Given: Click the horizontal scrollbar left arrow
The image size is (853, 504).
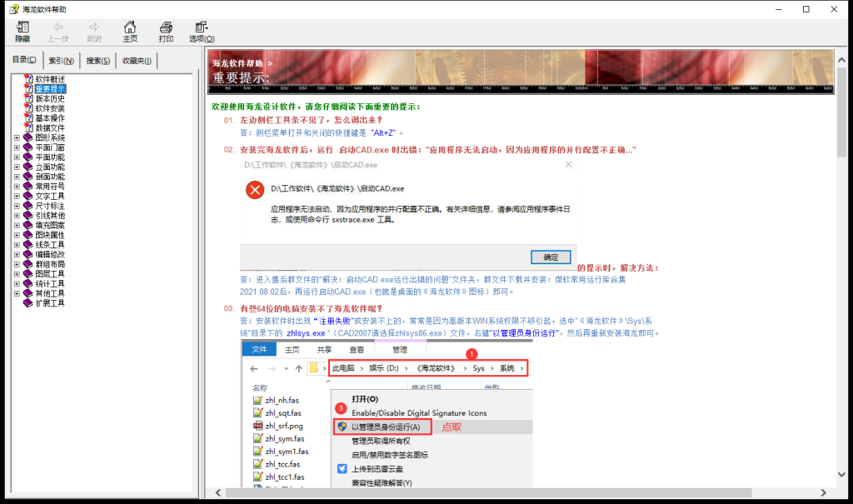Looking at the screenshot, I should coord(218,492).
